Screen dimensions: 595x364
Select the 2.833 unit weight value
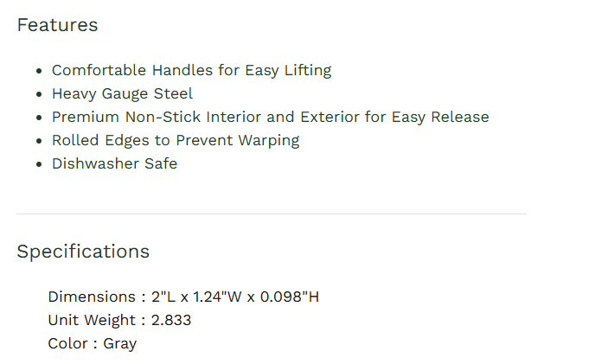[x=171, y=321]
